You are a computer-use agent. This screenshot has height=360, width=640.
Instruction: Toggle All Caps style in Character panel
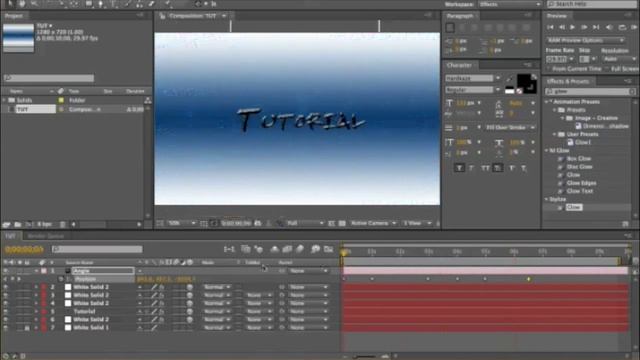pyautogui.click(x=485, y=168)
